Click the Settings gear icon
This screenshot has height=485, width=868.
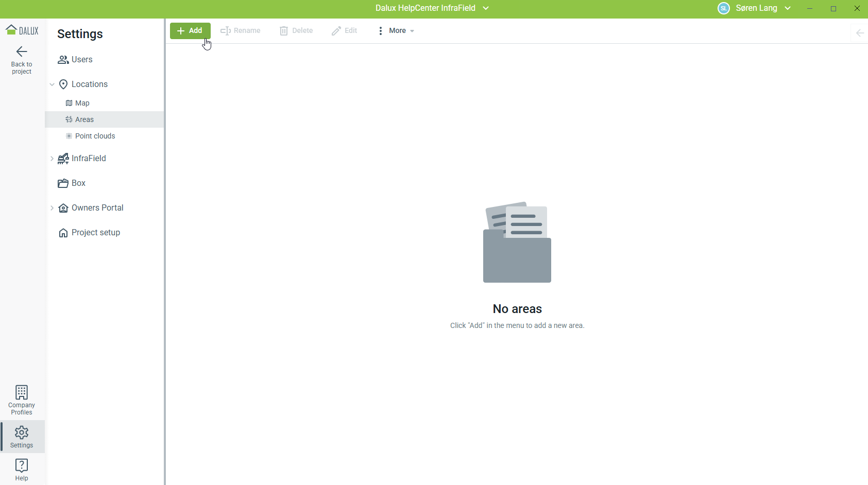[x=22, y=432]
